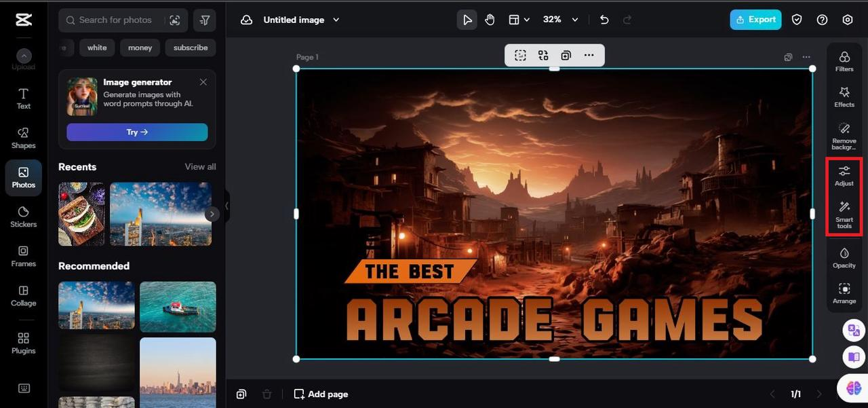Click the Try button in Image generator

[x=137, y=132]
